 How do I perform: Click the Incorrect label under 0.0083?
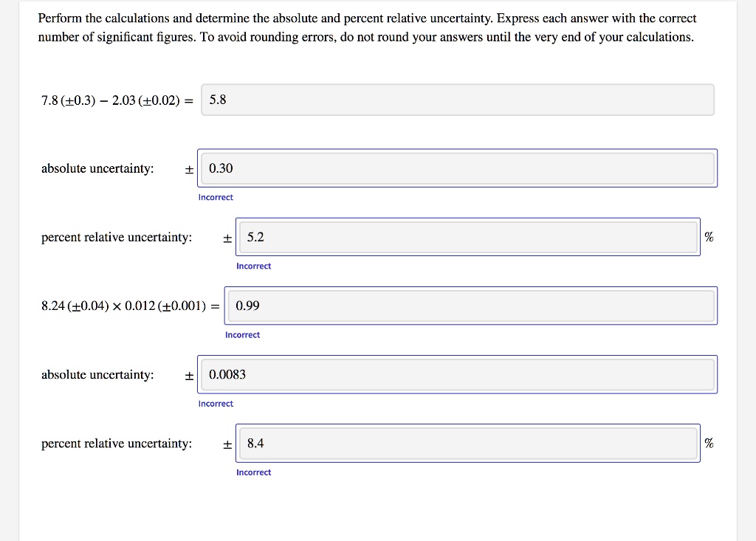[216, 403]
